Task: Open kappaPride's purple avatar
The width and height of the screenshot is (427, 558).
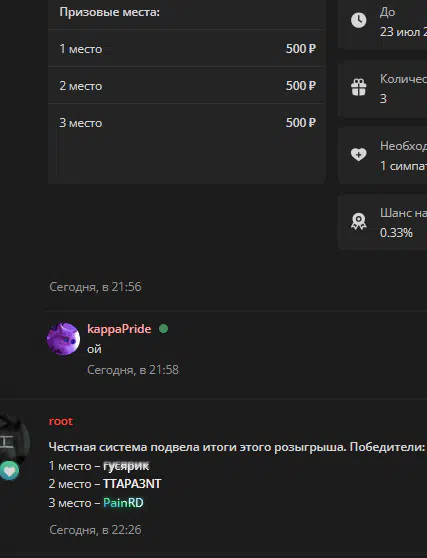Action: tap(63, 339)
